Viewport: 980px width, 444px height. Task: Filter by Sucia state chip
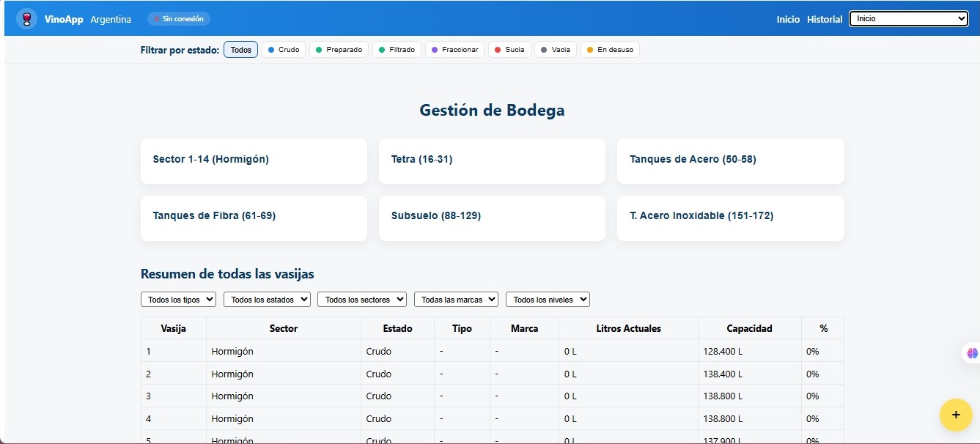click(509, 50)
